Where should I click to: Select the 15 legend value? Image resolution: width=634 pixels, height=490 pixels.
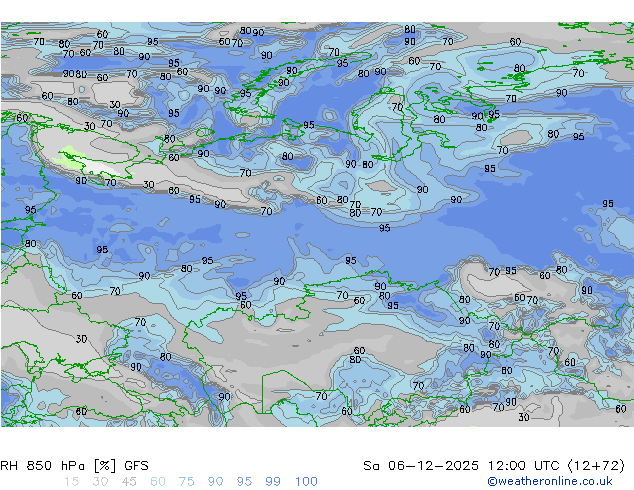(71, 482)
